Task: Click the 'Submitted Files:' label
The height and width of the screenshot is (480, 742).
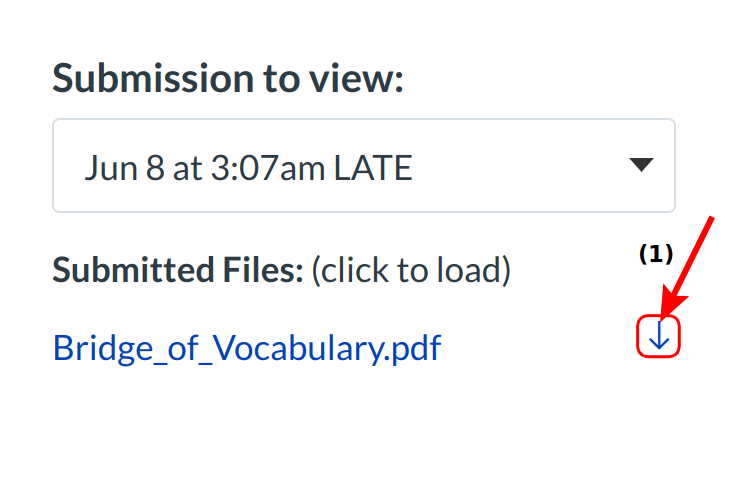Action: coord(177,269)
